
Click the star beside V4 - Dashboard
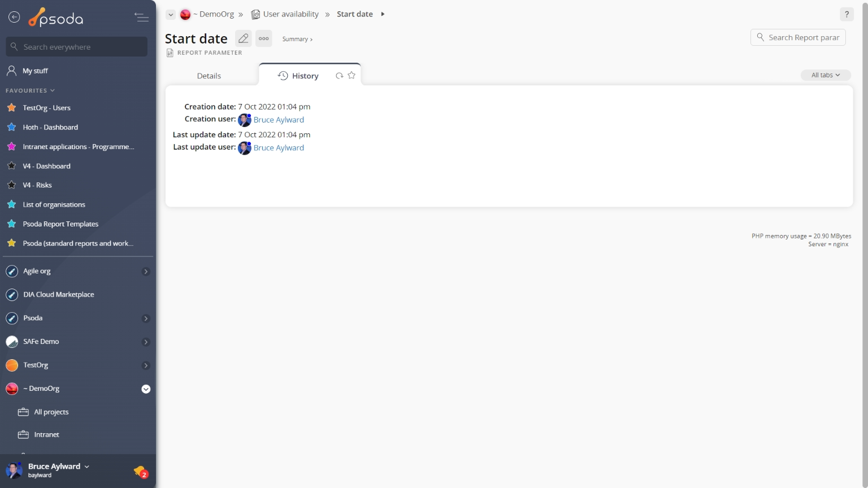11,166
